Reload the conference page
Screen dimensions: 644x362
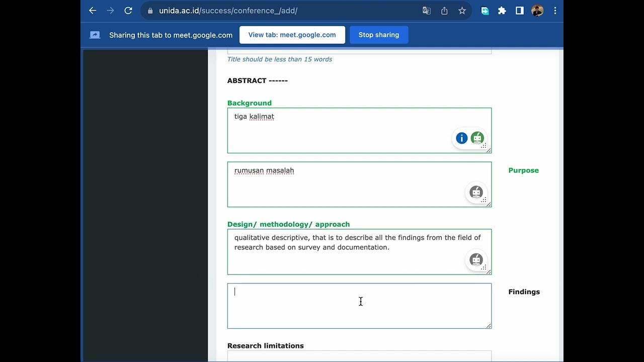(128, 11)
